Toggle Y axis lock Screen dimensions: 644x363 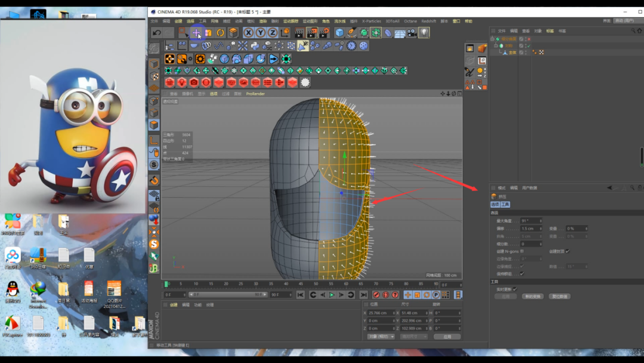[x=261, y=32]
